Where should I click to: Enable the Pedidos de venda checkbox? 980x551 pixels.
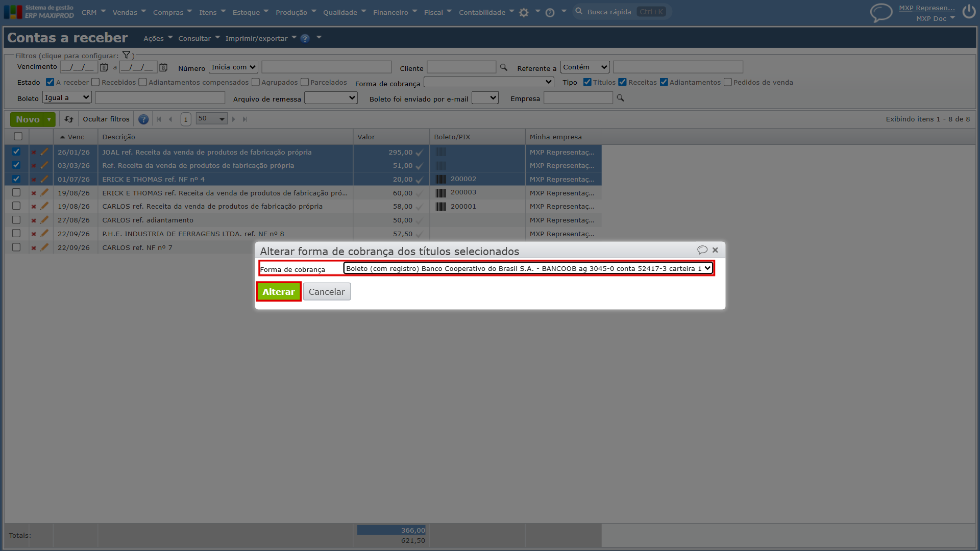tap(728, 82)
